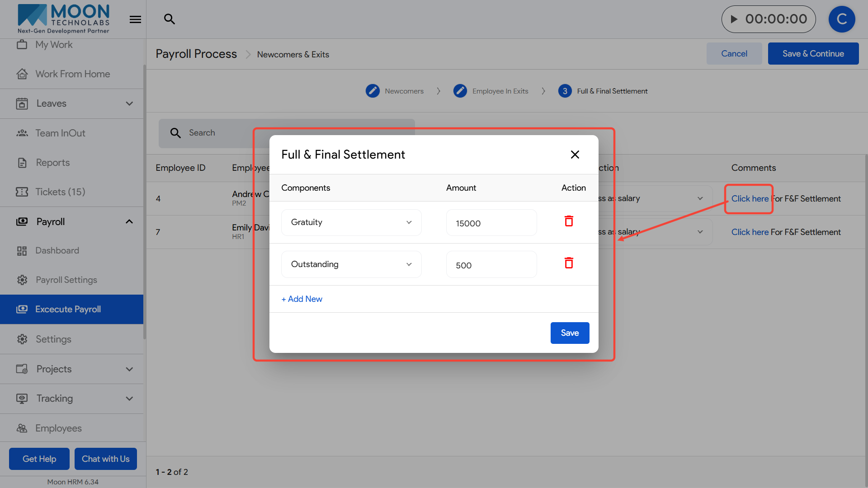The image size is (868, 488).
Task: Click the top bar search icon
Action: 169,19
